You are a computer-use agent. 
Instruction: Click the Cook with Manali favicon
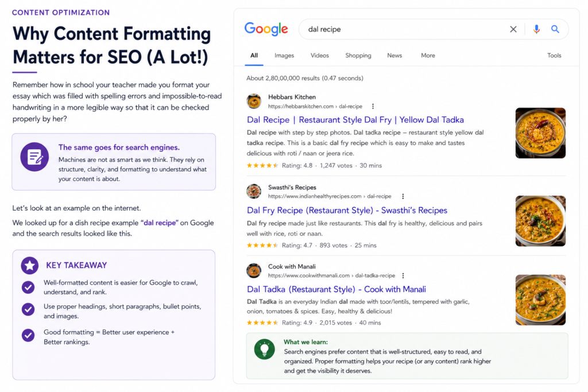(254, 270)
